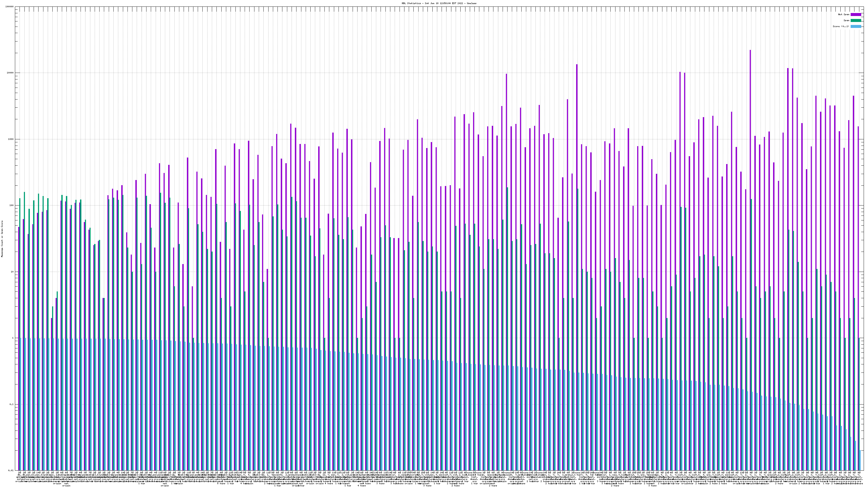The image size is (868, 488).
Task: Click the 100000 y-axis tick label
Action: click(x=10, y=7)
